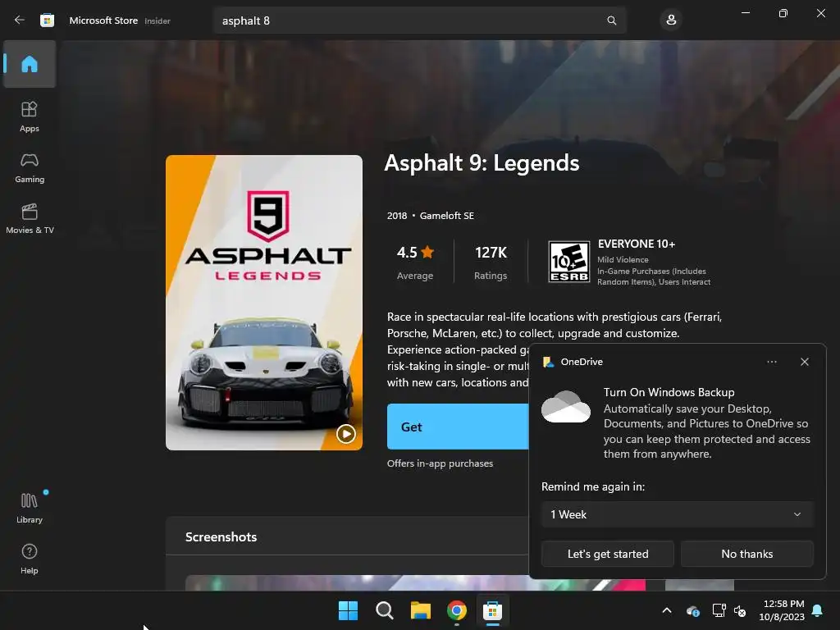Open the clock showing 12:58 PM

782,610
